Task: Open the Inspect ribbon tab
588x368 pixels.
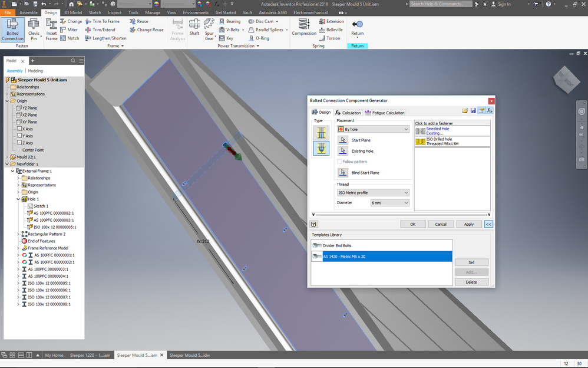Action: coord(115,12)
